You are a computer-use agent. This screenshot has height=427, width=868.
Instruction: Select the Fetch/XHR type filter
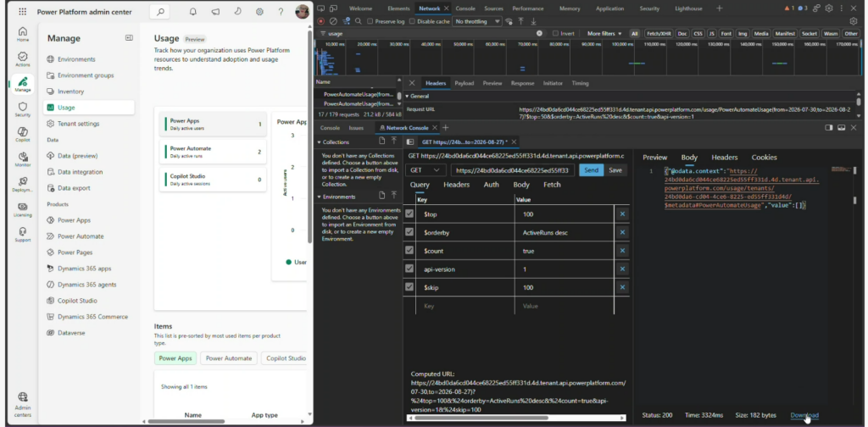click(658, 33)
